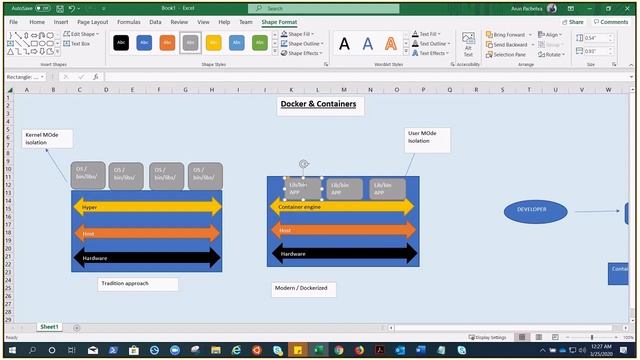Open the Selection Pane
Image resolution: width=640 pixels, height=360 pixels.
[506, 54]
